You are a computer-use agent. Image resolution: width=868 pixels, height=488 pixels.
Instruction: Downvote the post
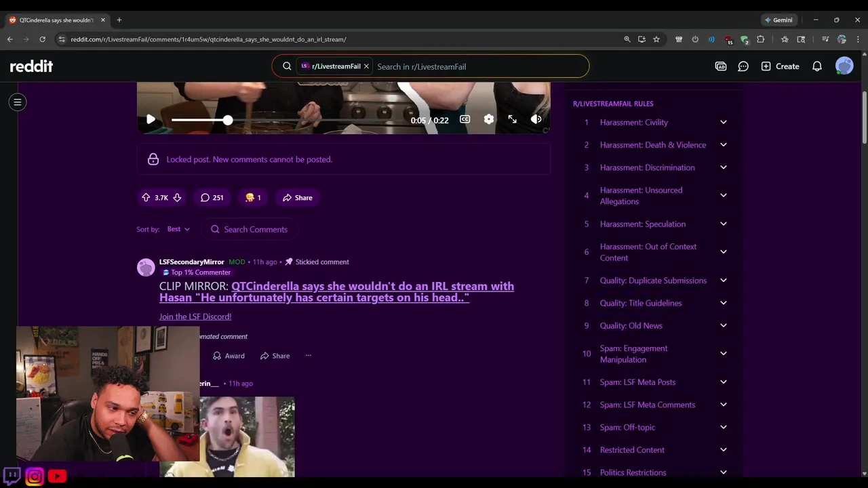point(177,197)
